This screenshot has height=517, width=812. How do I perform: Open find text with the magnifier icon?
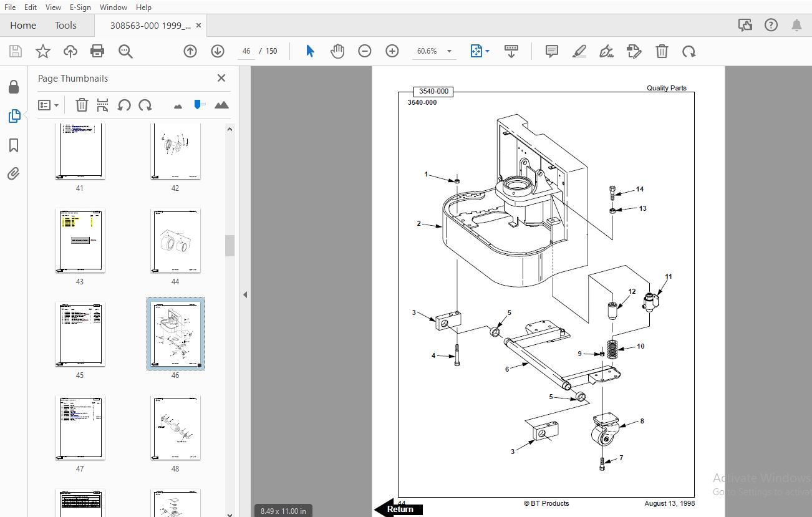click(x=125, y=51)
